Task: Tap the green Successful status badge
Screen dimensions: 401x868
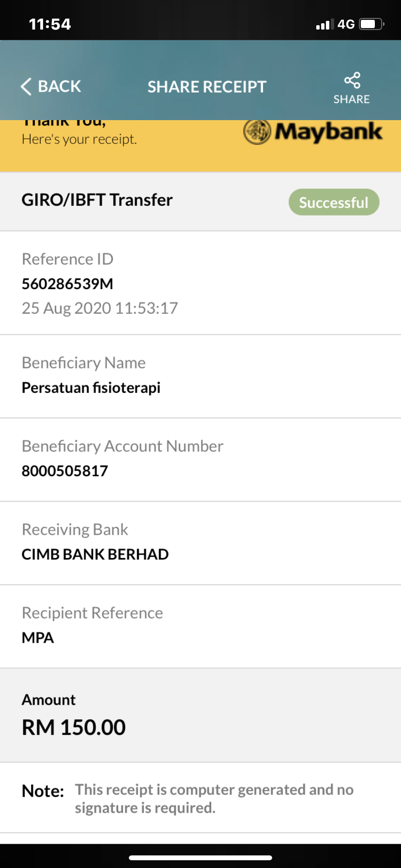Action: (334, 202)
